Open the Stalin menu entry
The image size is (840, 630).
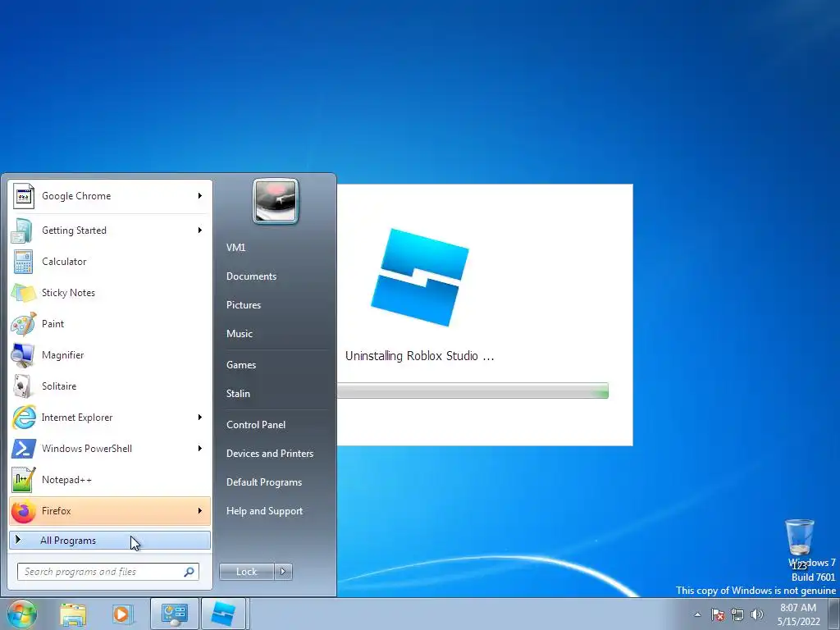pyautogui.click(x=238, y=394)
